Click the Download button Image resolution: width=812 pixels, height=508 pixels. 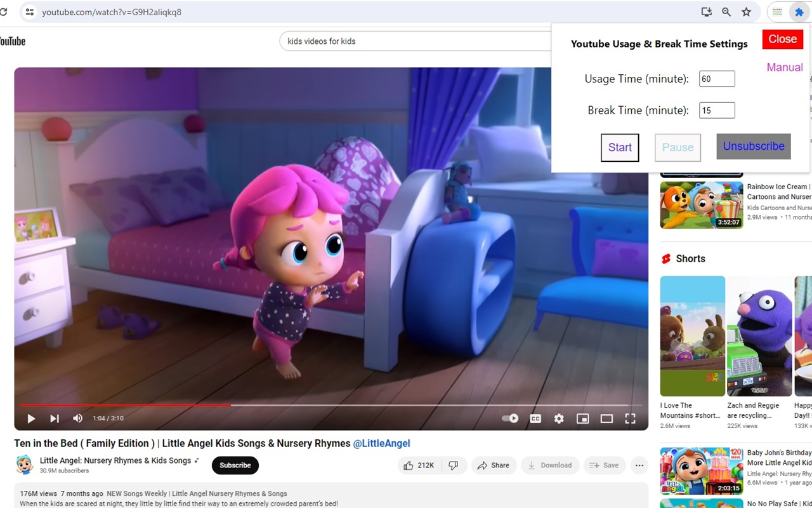pyautogui.click(x=550, y=465)
